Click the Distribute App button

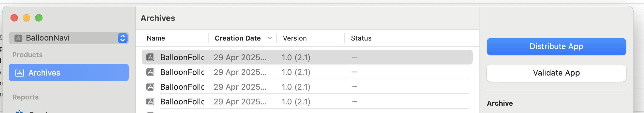556,47
